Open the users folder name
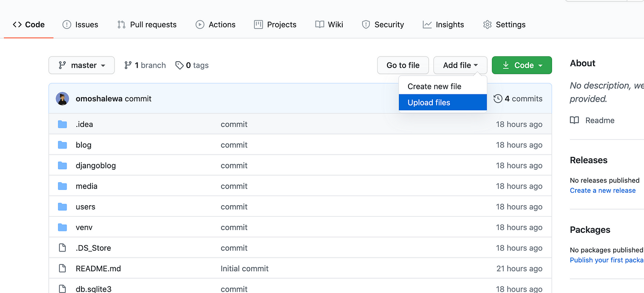 pyautogui.click(x=86, y=207)
